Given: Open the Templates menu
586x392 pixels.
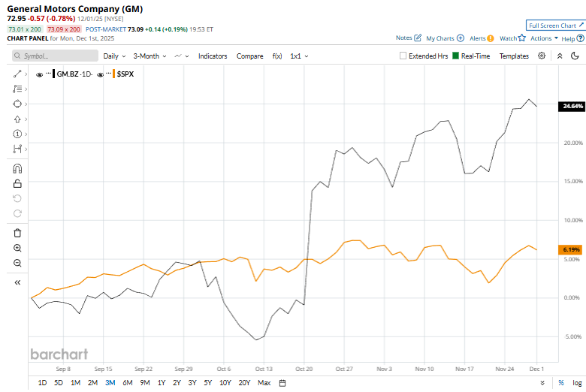Looking at the screenshot, I should [514, 56].
